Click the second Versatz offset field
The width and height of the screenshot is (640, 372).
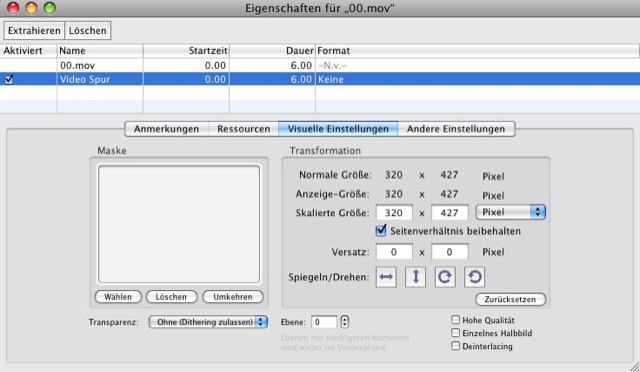point(449,252)
